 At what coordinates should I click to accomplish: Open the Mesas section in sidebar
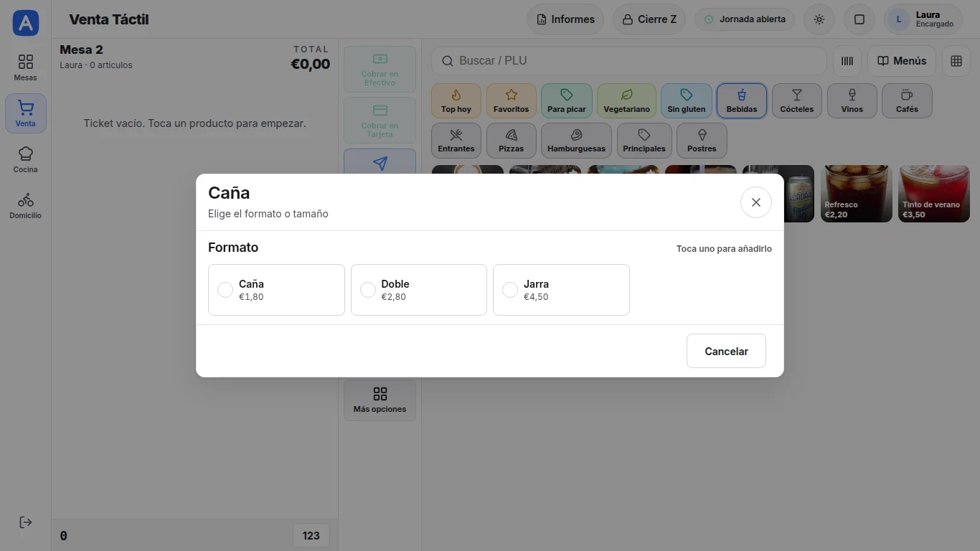point(26,67)
